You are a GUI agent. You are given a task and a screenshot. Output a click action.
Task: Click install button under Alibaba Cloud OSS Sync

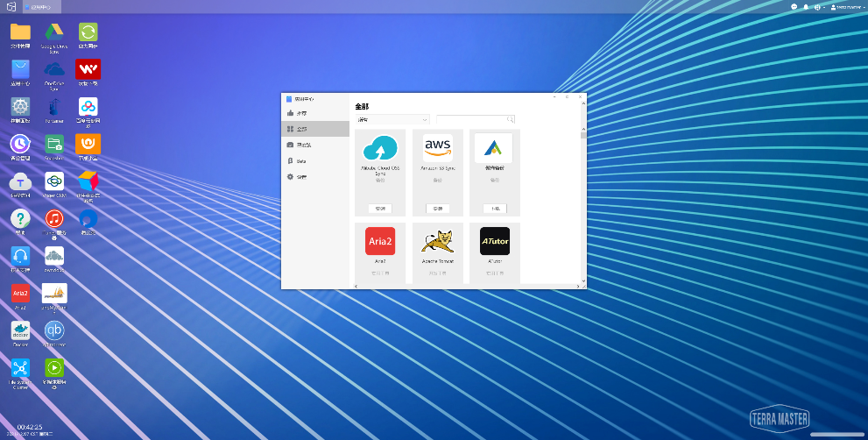tap(380, 209)
